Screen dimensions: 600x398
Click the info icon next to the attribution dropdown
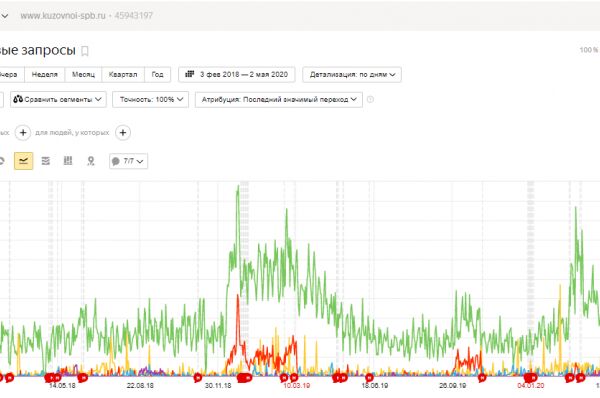pyautogui.click(x=370, y=100)
